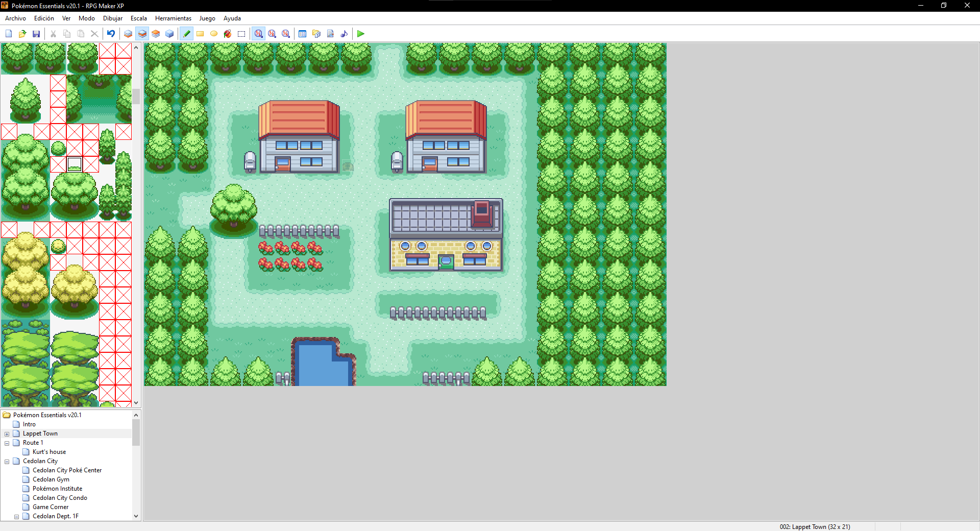The image size is (980, 531).
Task: Click the green Playtest button
Action: tap(361, 34)
